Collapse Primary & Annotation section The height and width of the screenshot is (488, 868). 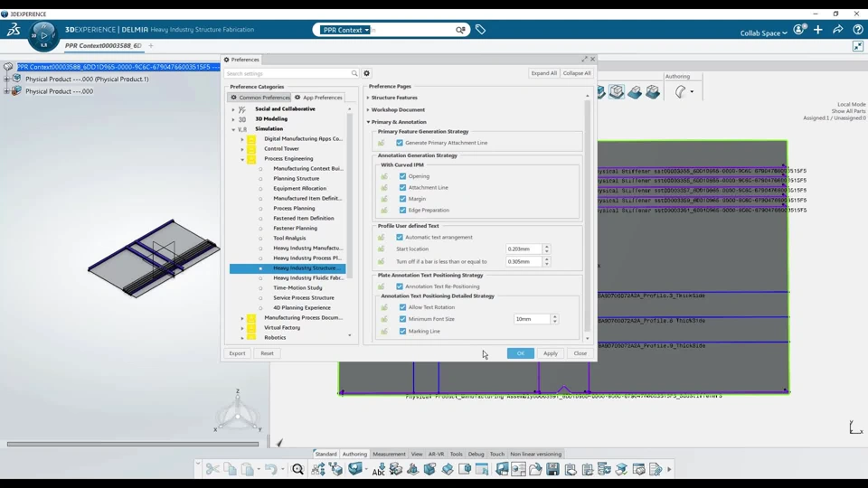(x=368, y=122)
